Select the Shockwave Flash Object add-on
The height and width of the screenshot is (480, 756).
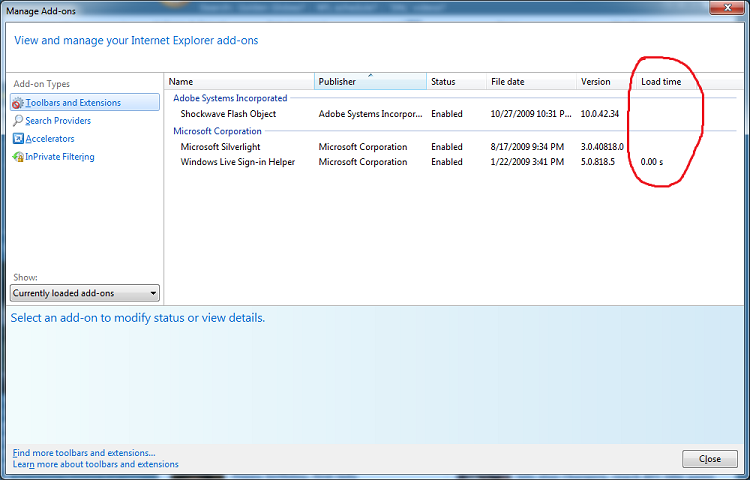(x=228, y=114)
